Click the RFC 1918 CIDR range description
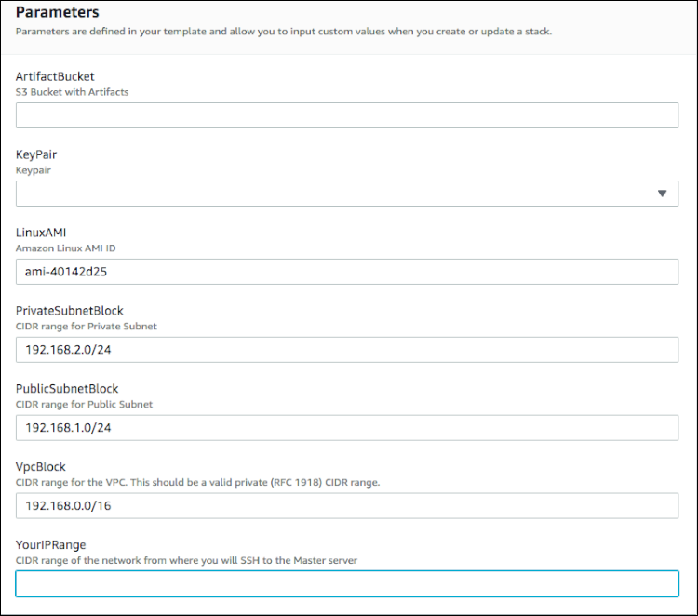The width and height of the screenshot is (698, 616). (197, 483)
